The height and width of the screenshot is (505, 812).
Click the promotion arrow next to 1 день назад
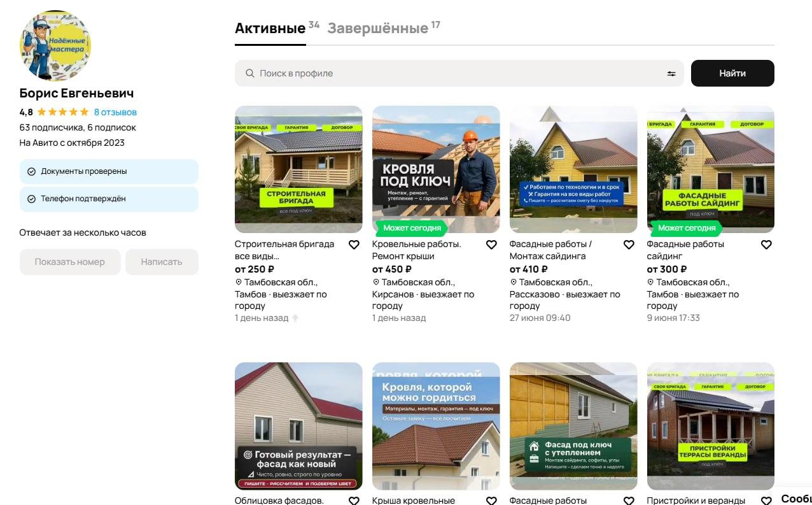[x=294, y=318]
